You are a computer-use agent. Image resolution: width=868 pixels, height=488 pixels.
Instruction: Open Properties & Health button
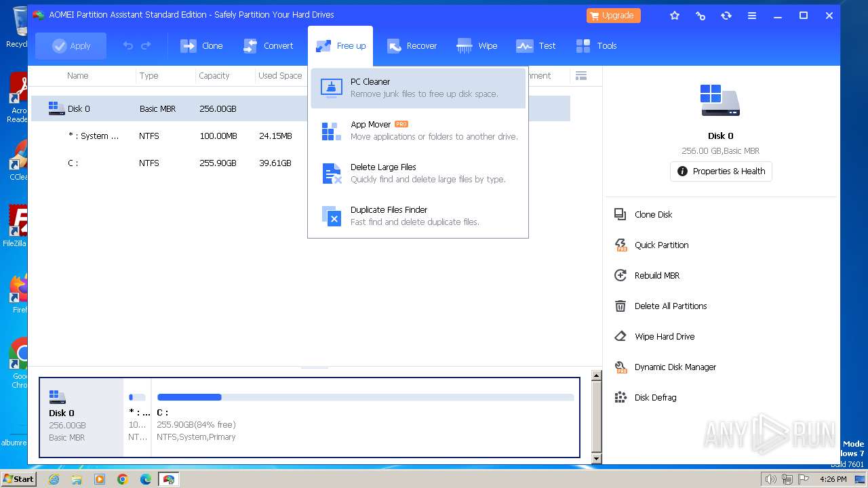click(x=721, y=171)
